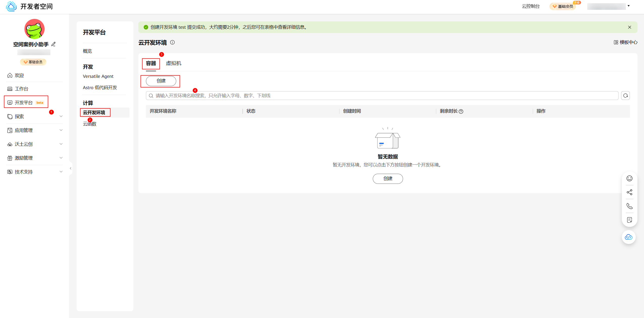Open the 云控制台 link in header

(x=531, y=6)
